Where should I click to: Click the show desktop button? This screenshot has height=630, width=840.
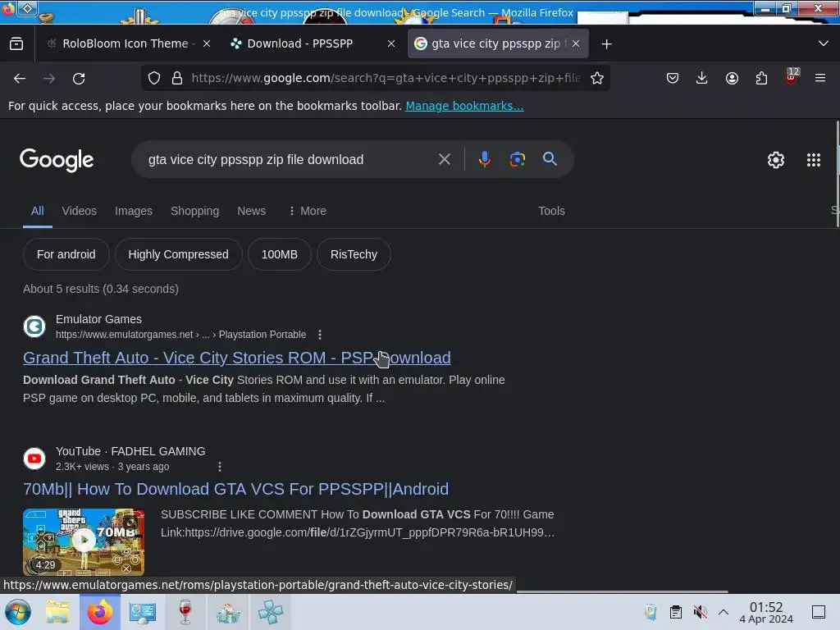pos(819,612)
